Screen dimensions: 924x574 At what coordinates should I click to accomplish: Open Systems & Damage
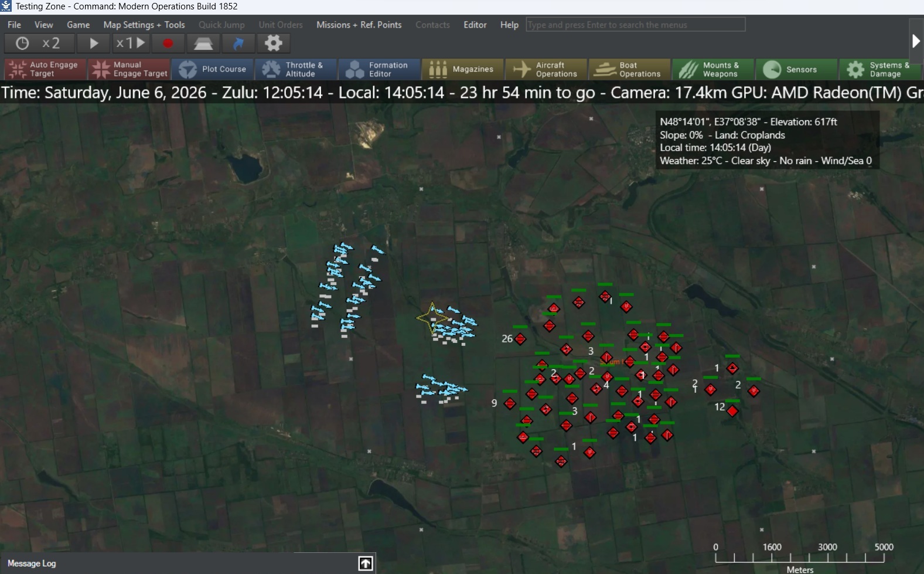(x=880, y=69)
